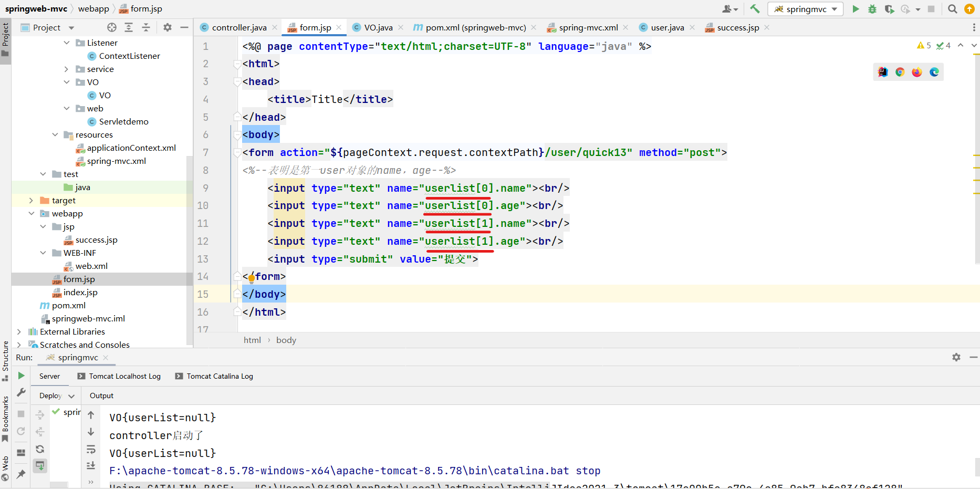Collapse the WEB-INF folder
980x489 pixels.
[43, 253]
